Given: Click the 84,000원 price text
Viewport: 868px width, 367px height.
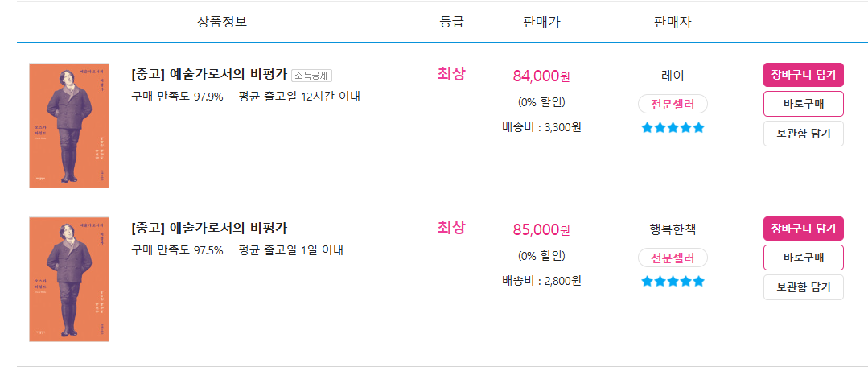Looking at the screenshot, I should pyautogui.click(x=541, y=76).
